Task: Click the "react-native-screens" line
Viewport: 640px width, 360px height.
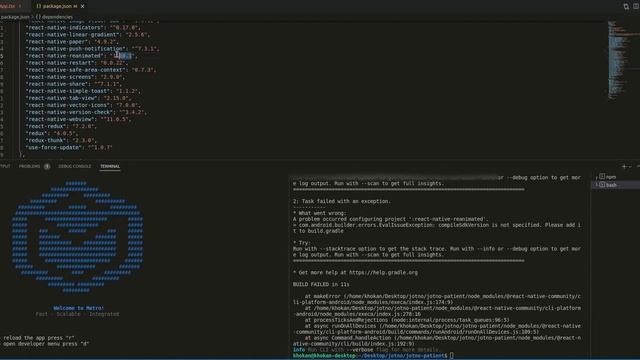Action: [x=74, y=77]
